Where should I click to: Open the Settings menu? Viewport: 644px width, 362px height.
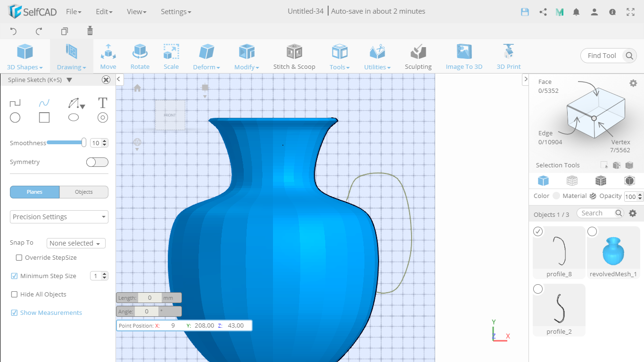click(x=176, y=11)
